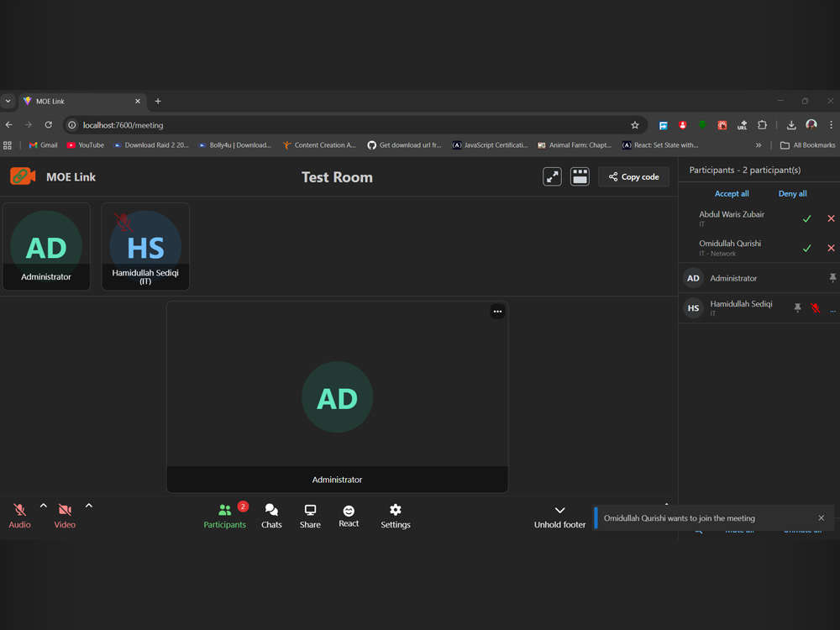Screen dimensions: 840x630
Task: Open a new browser tab
Action: click(158, 102)
